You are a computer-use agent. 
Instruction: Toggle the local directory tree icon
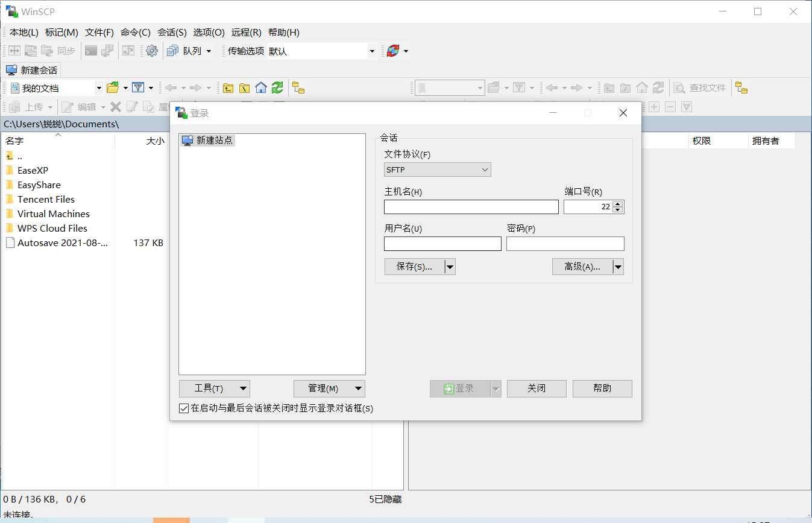(298, 88)
